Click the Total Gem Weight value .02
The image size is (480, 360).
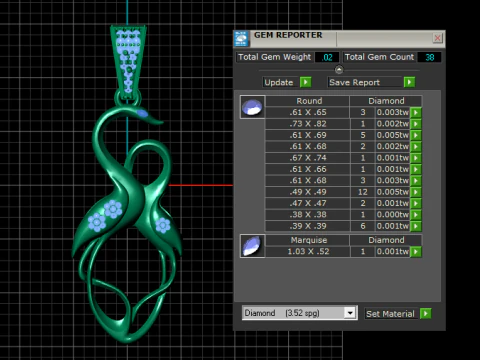[327, 57]
